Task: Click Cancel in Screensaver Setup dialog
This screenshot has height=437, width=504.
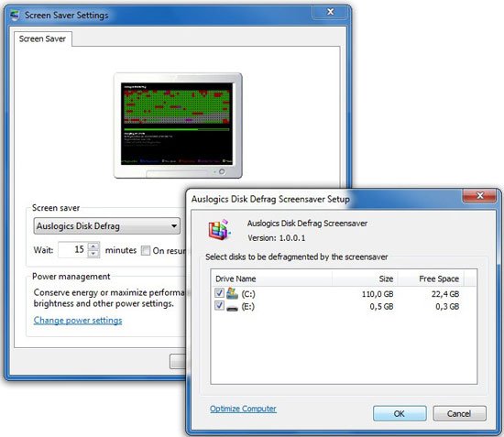Action: click(459, 413)
